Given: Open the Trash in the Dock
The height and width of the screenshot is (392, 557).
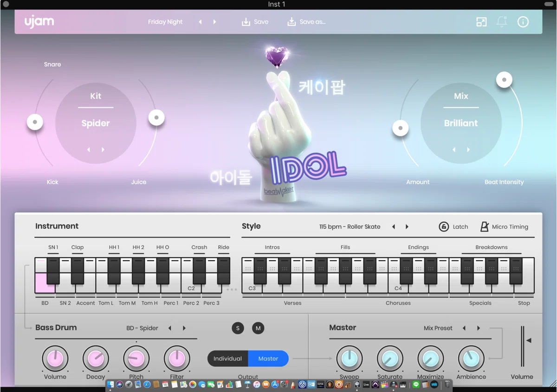Looking at the screenshot, I should 447,384.
